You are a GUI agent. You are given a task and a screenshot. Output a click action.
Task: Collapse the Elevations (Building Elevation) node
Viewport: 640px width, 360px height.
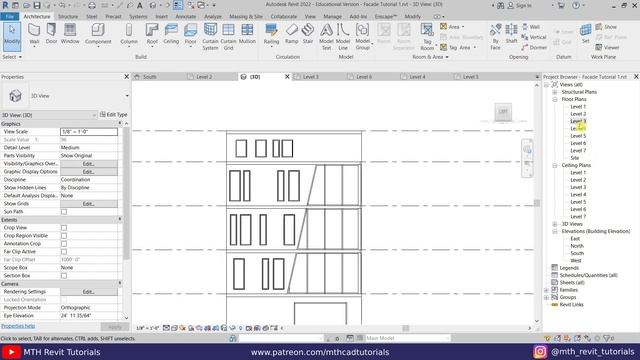click(555, 231)
